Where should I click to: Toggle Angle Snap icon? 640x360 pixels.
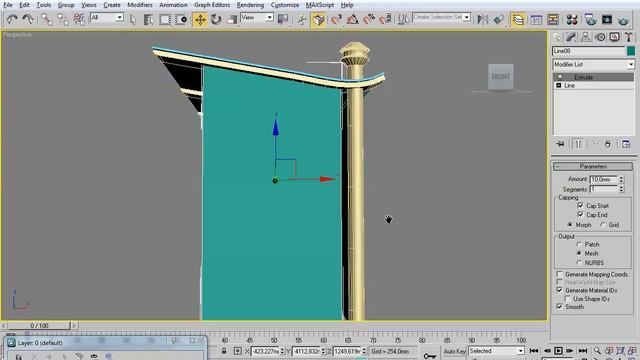pos(353,19)
